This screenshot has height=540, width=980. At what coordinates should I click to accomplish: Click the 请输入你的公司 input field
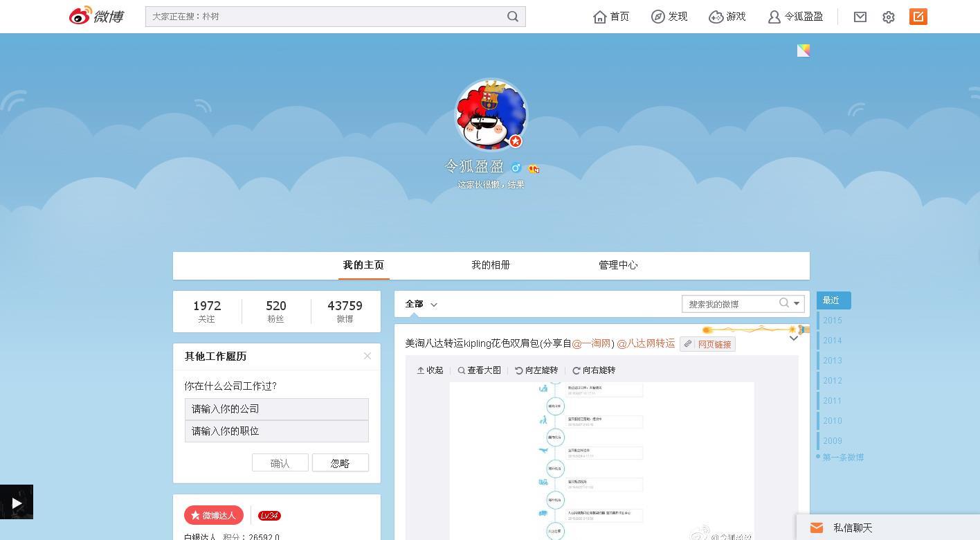coord(276,409)
